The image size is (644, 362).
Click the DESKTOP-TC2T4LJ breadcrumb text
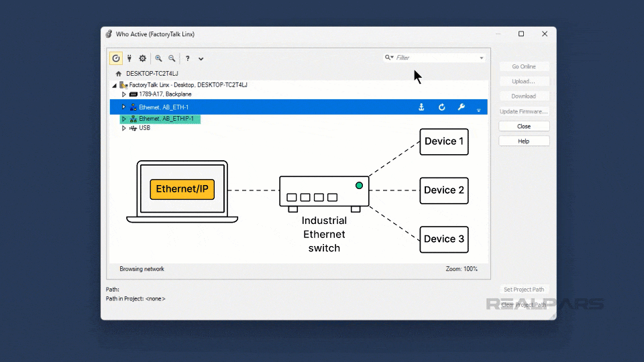tap(152, 74)
